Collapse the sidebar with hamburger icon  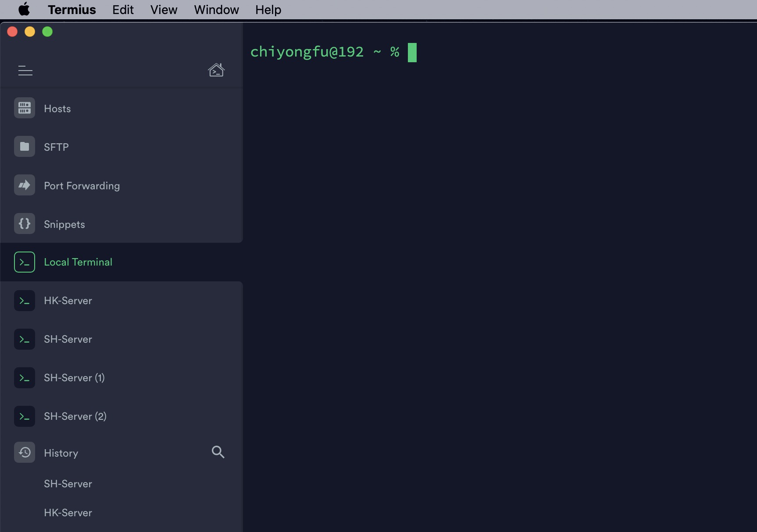coord(25,71)
